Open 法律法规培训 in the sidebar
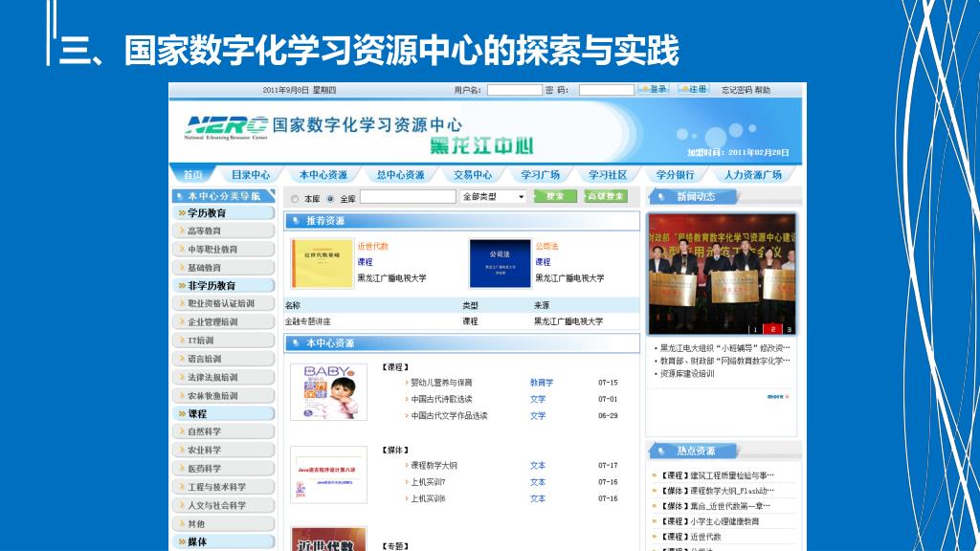 pyautogui.click(x=224, y=377)
